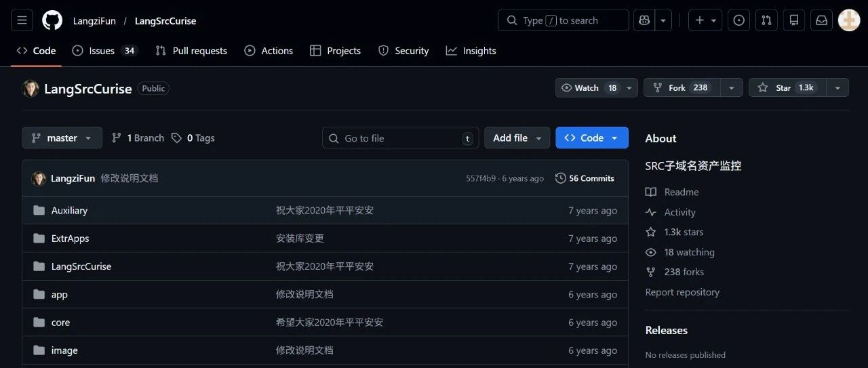Screen dimensions: 868x368
Task: Open the Copilot icon in header
Action: 644,20
